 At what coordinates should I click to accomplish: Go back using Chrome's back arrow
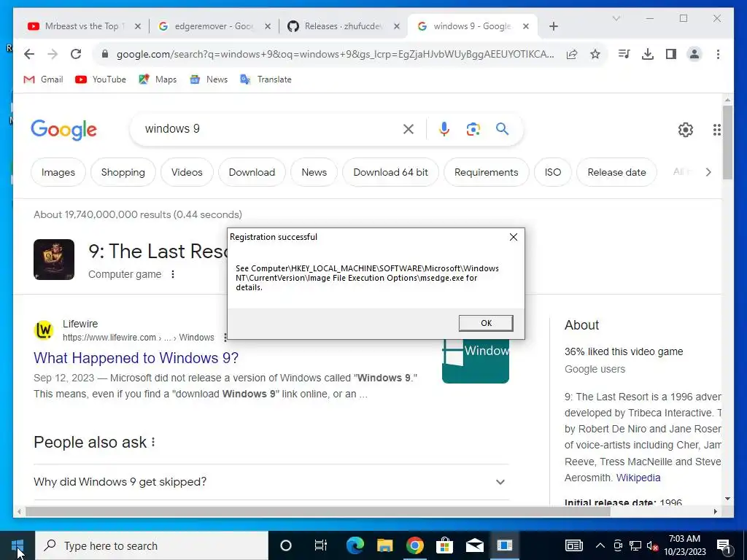[29, 54]
